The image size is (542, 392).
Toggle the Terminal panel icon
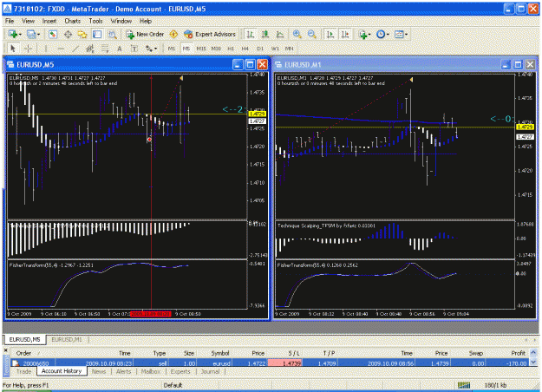point(97,34)
